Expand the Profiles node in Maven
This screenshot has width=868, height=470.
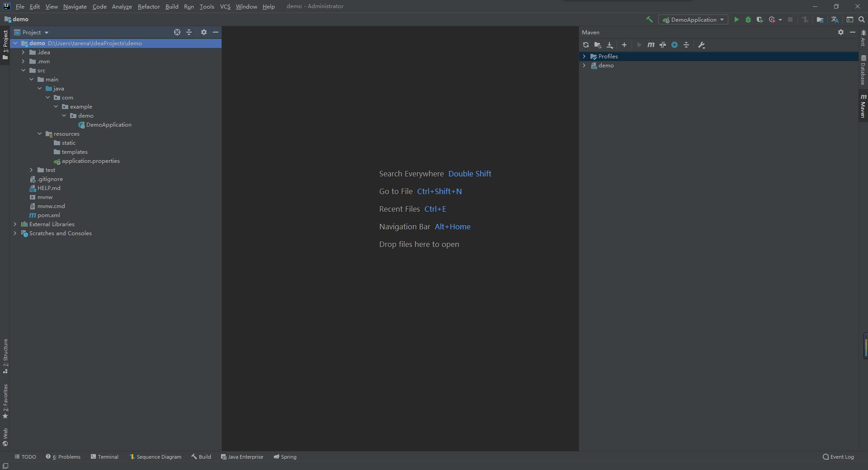[584, 57]
